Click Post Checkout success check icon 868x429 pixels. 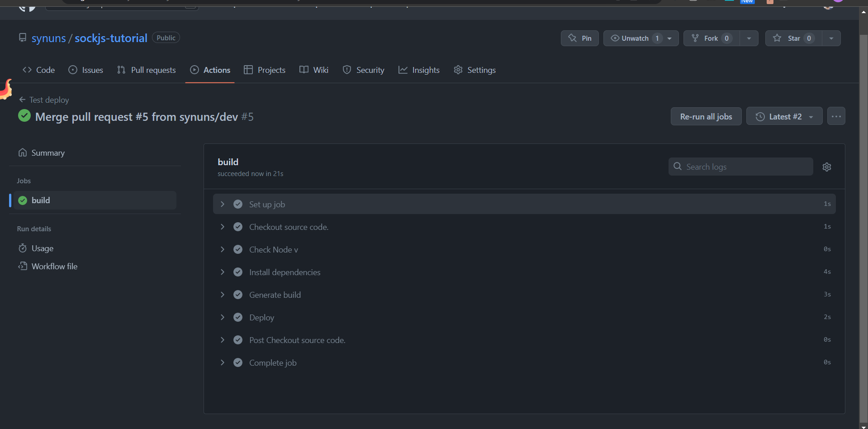point(238,340)
